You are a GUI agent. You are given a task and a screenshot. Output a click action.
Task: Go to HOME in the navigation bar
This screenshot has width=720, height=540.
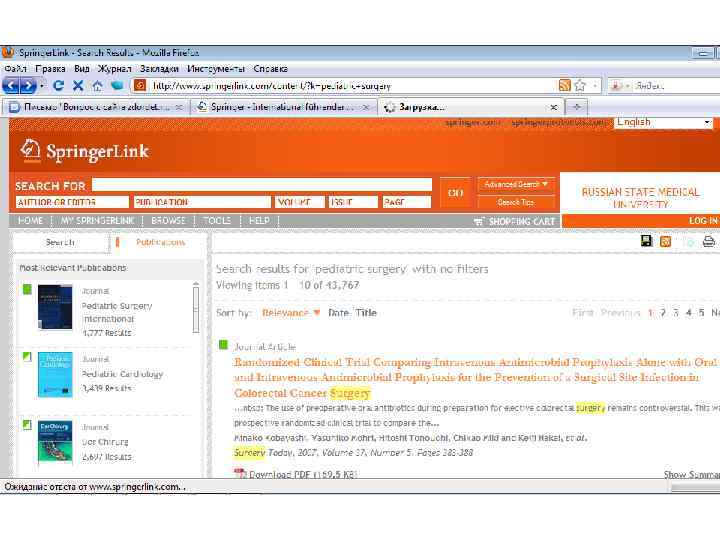point(30,221)
